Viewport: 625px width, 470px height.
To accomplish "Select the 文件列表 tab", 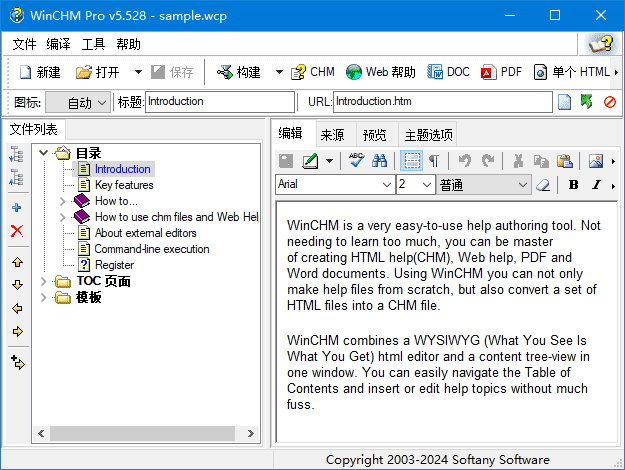I will [33, 130].
